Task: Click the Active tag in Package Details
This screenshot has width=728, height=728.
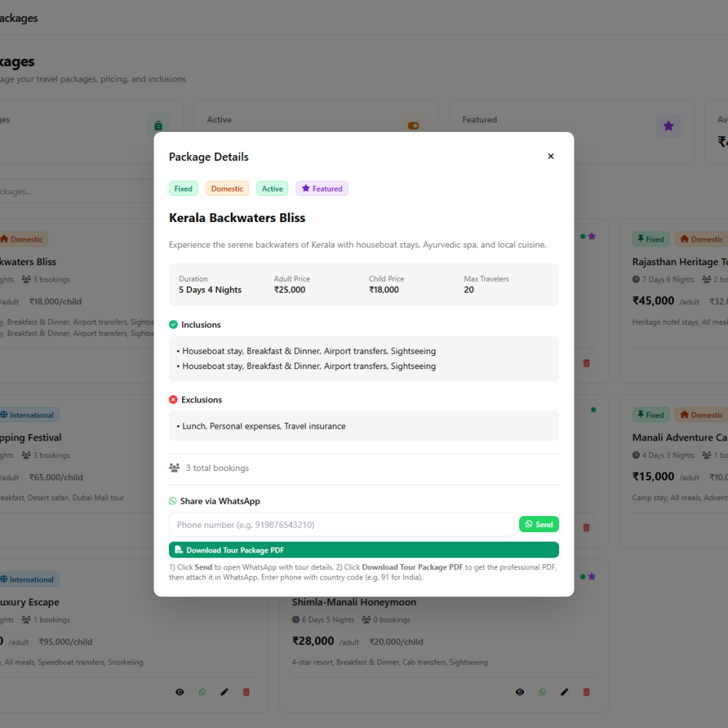Action: point(272,189)
